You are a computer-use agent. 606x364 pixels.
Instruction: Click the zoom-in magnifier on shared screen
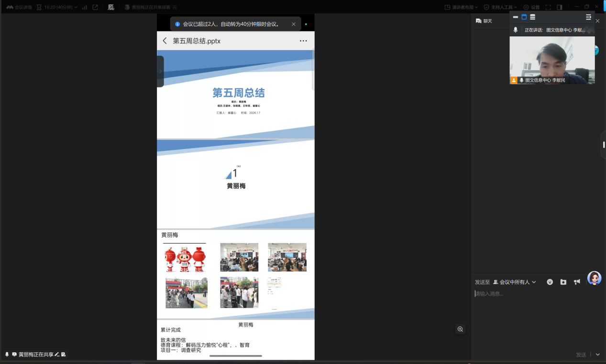[460, 329]
